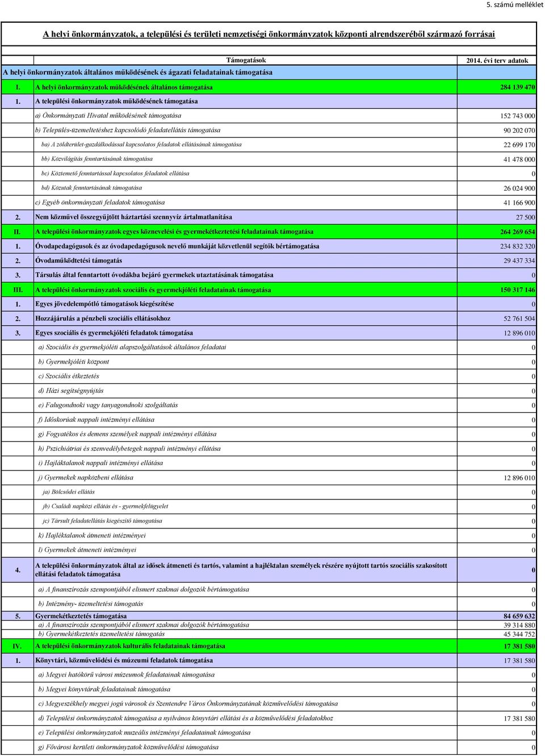Click 'b) Gyermekjóléti központ'

pyautogui.click(x=74, y=362)
